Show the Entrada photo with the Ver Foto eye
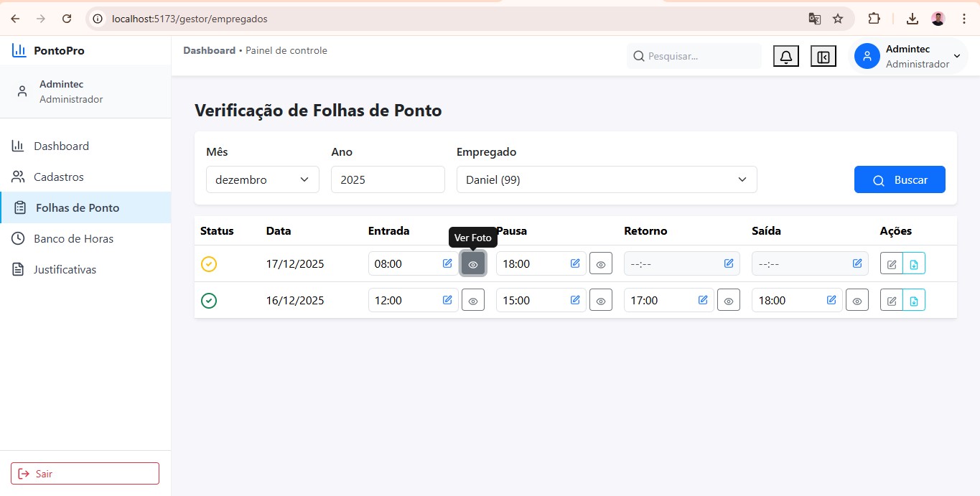The image size is (980, 496). [x=473, y=263]
